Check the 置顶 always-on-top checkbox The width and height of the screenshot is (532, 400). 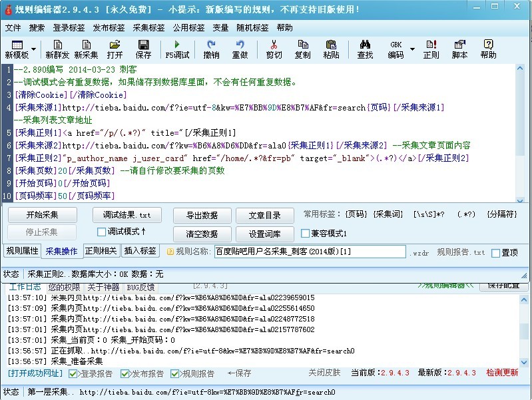pyautogui.click(x=495, y=253)
